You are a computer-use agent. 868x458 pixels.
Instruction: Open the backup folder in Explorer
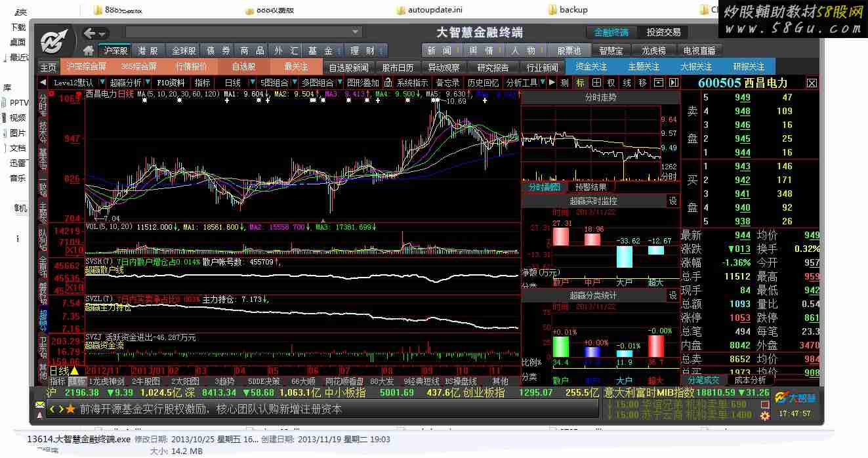(x=567, y=10)
